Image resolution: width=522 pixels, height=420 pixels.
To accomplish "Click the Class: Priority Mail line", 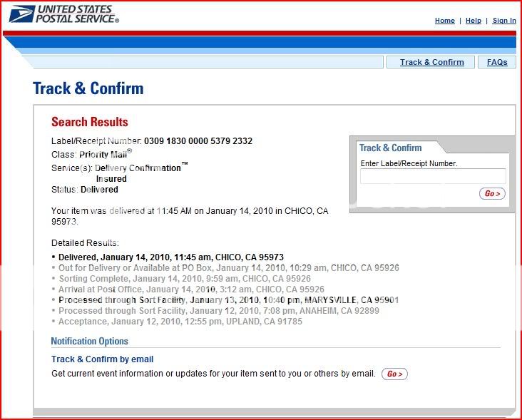I will 91,154.
